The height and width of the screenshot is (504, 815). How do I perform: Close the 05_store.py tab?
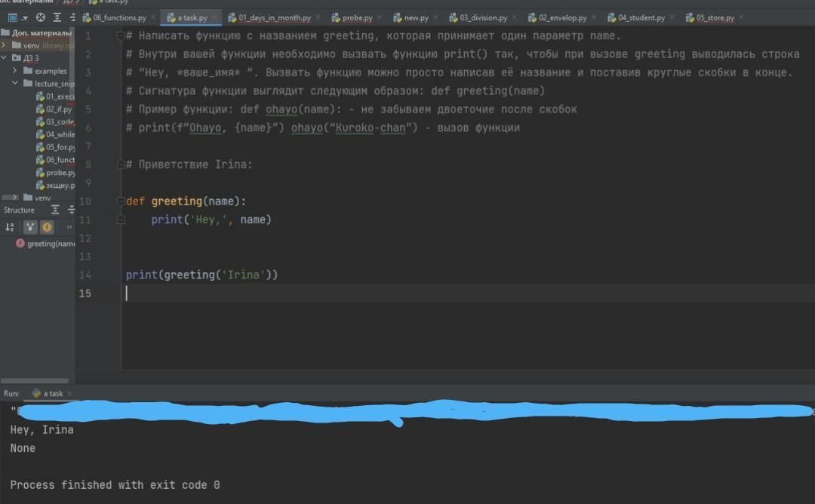(741, 17)
